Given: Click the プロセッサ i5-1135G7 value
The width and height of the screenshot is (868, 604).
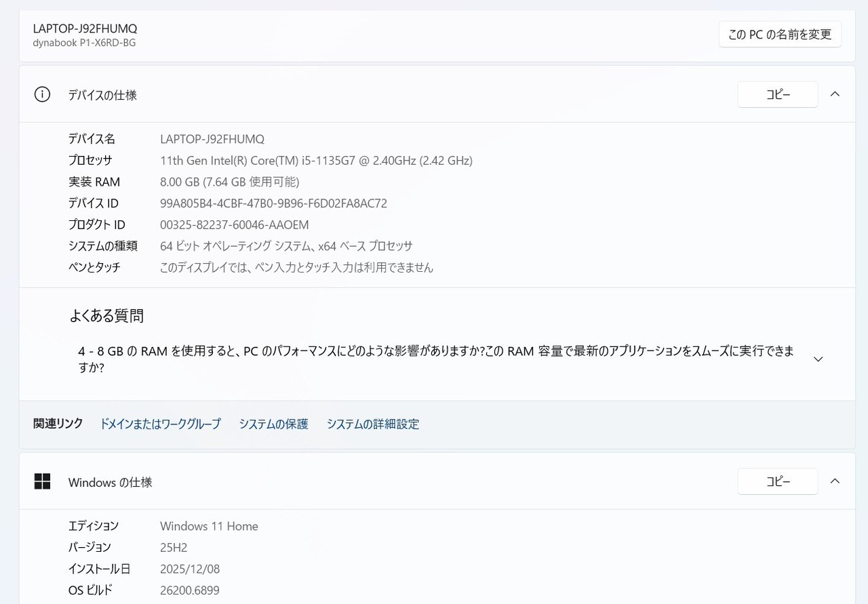Looking at the screenshot, I should 316,161.
